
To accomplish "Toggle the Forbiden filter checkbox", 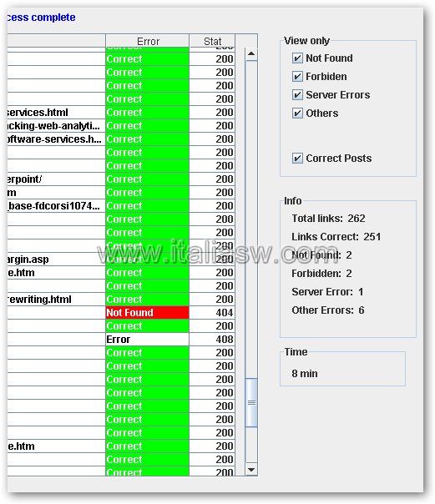I will point(297,77).
